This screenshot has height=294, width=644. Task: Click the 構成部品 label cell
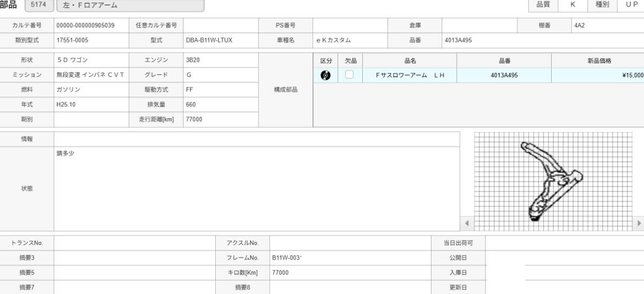click(286, 90)
